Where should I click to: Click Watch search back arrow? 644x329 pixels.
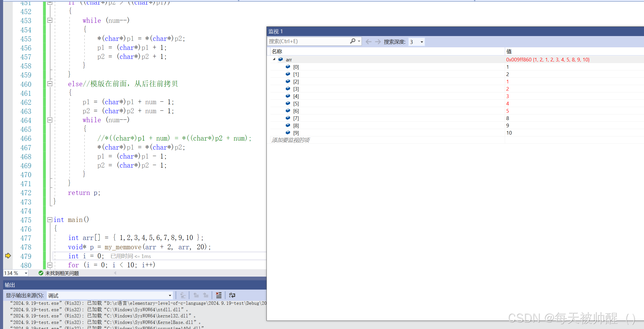pyautogui.click(x=368, y=42)
